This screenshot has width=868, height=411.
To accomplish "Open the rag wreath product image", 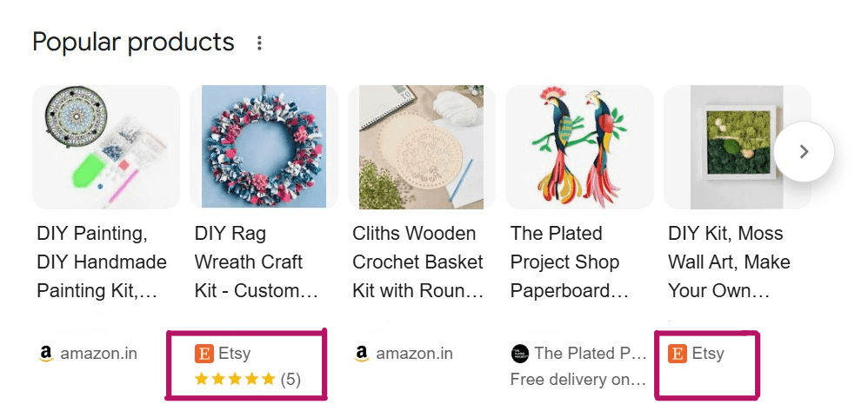I will click(x=264, y=147).
